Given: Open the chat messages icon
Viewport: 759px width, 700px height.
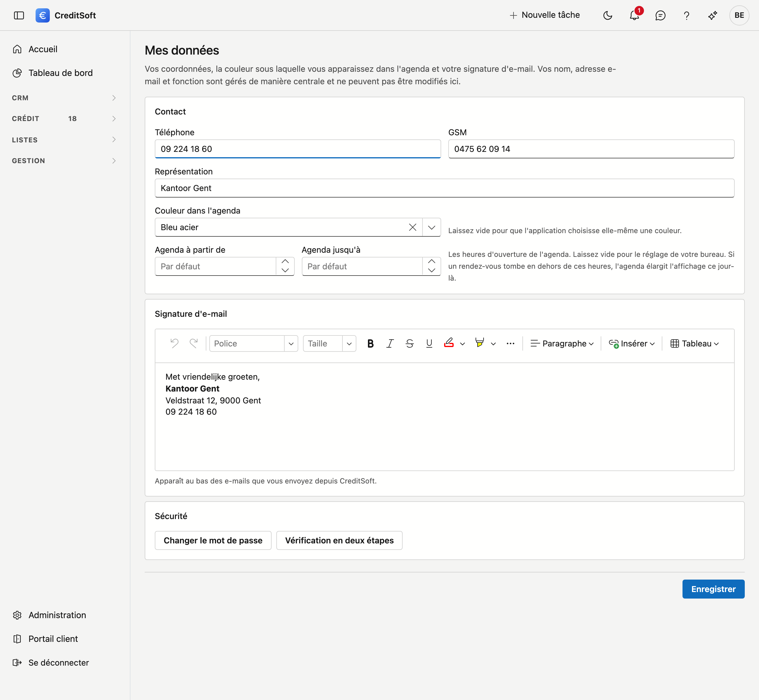Looking at the screenshot, I should (x=660, y=15).
